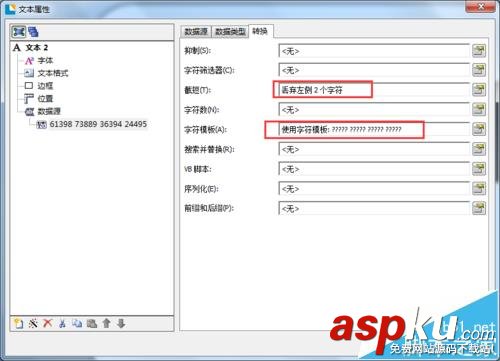Open the edit button for 搜索并替换(R)
Viewport: 500px width, 361px height.
coord(479,149)
